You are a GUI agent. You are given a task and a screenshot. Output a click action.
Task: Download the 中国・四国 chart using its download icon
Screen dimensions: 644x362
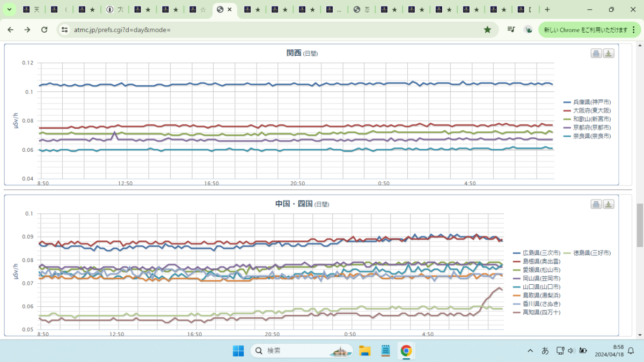point(609,204)
